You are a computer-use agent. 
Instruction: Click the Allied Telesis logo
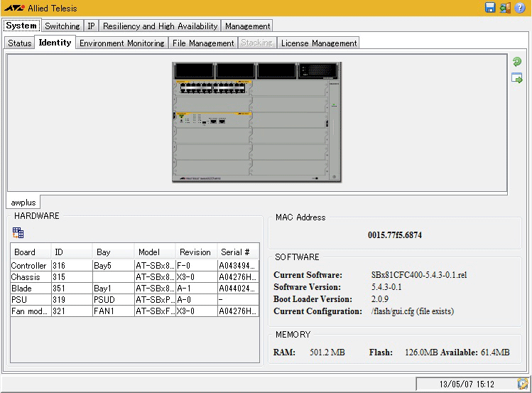pos(14,8)
